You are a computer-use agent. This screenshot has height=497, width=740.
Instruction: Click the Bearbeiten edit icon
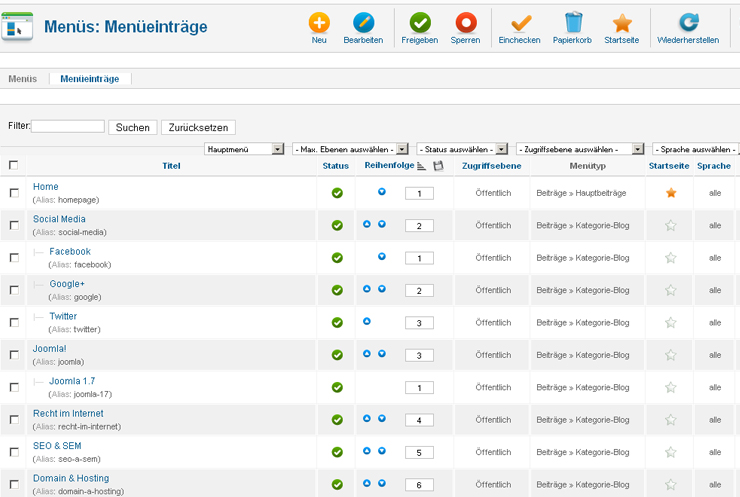(363, 24)
